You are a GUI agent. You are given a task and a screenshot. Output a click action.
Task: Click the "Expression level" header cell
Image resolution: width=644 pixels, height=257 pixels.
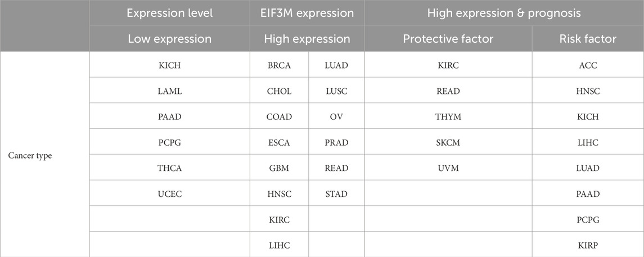click(169, 13)
